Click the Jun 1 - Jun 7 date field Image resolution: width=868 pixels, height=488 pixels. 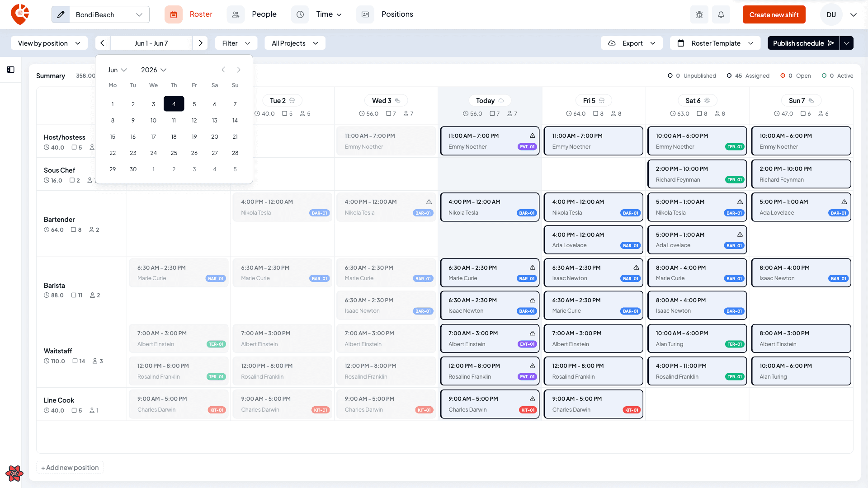[151, 43]
